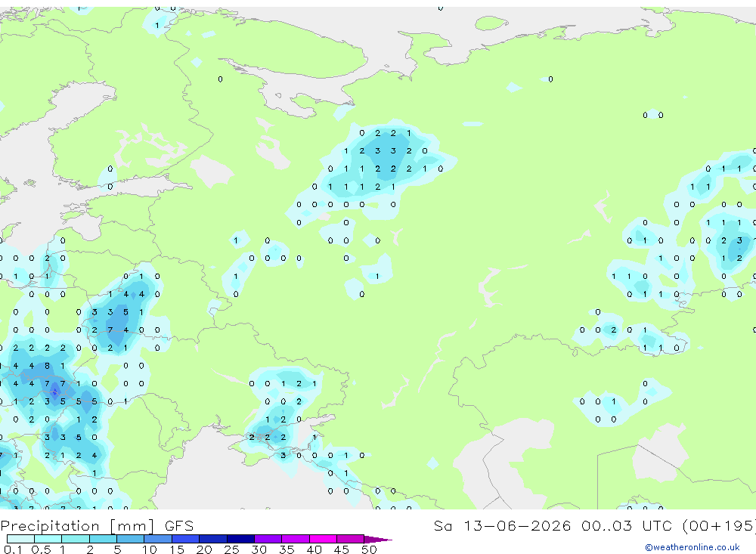Screen dimensions: 756x554
Task: Click the 'Precipitation [mm]' title text
Action: pos(77,526)
